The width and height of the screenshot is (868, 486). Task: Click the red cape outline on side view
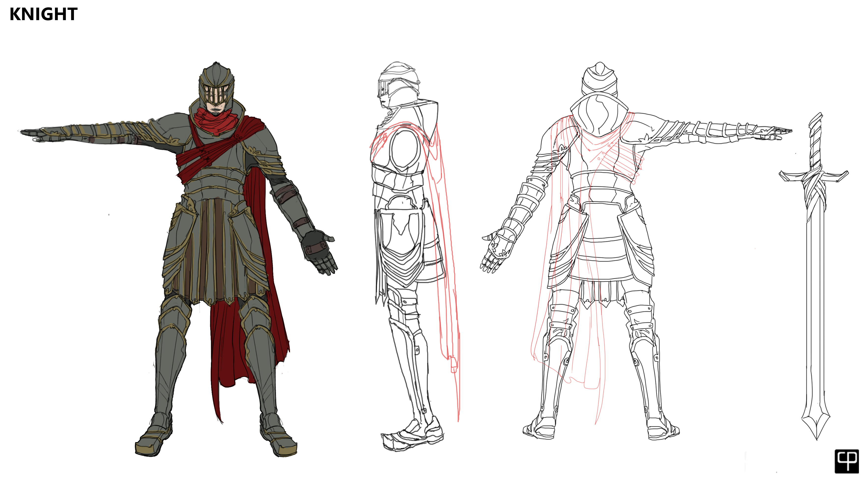tap(446, 256)
